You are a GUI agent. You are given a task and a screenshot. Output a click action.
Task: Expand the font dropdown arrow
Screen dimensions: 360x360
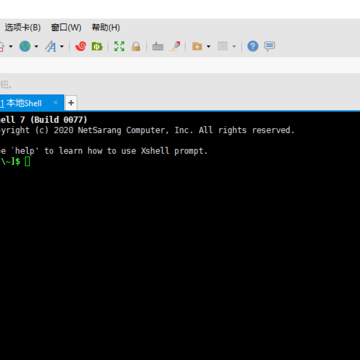(x=62, y=46)
